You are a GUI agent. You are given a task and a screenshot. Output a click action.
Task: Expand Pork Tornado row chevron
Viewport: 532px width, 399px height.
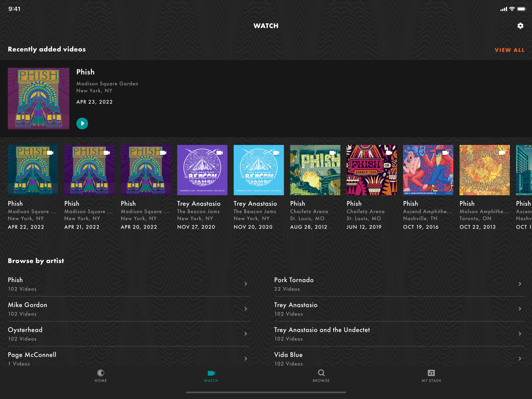point(520,284)
